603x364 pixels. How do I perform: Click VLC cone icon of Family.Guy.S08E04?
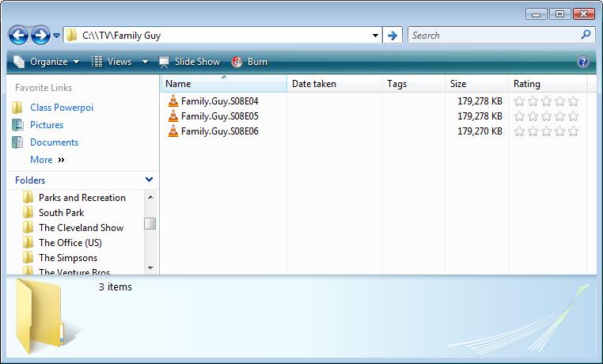pos(173,100)
